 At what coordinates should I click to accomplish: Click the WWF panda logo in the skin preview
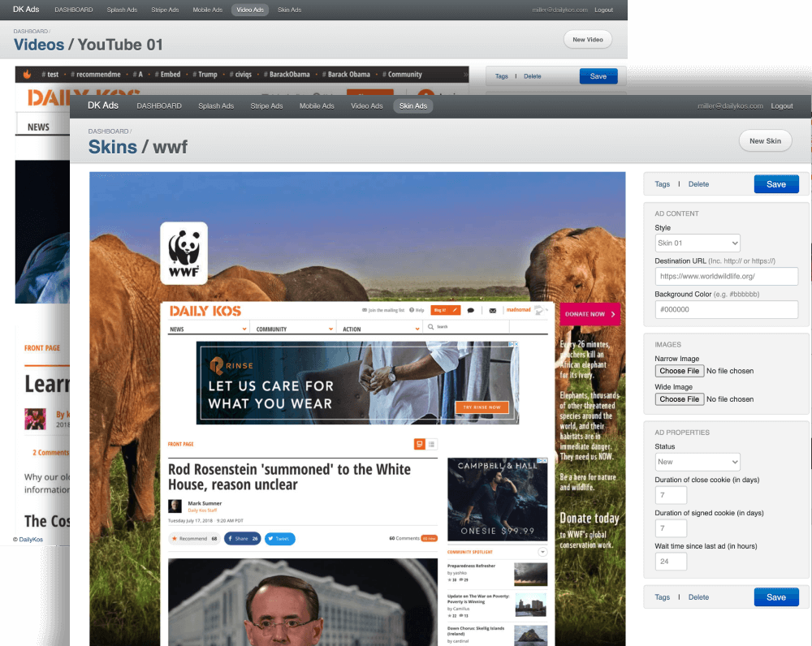point(183,252)
